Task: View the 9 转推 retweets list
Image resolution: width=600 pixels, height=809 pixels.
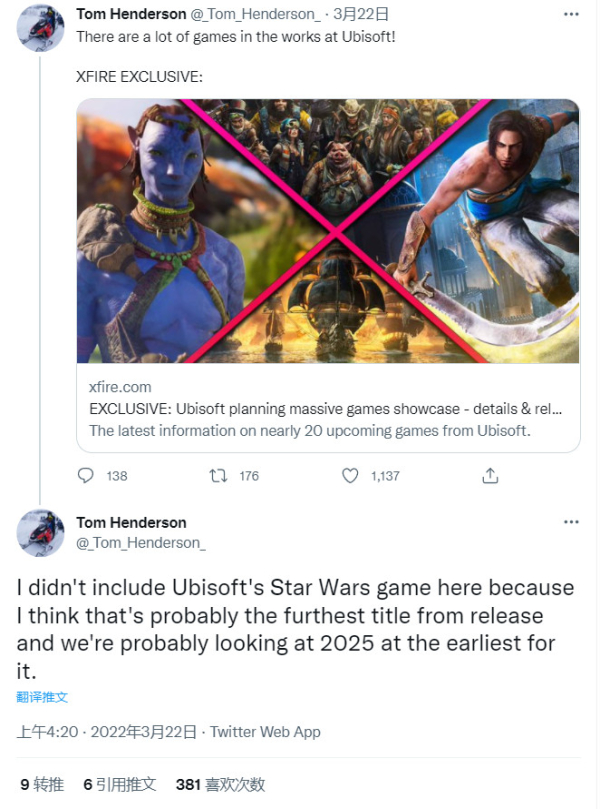Action: pyautogui.click(x=42, y=785)
